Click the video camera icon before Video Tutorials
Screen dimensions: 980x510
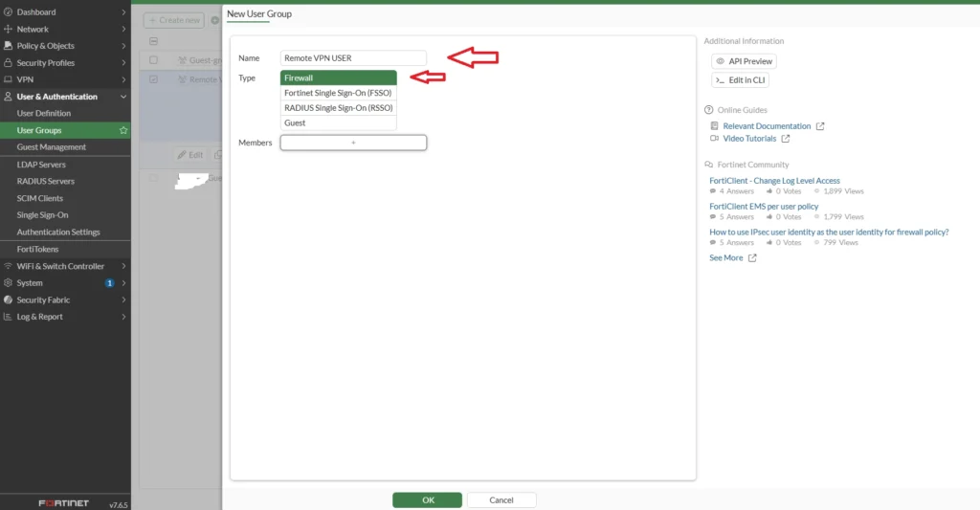[714, 139]
